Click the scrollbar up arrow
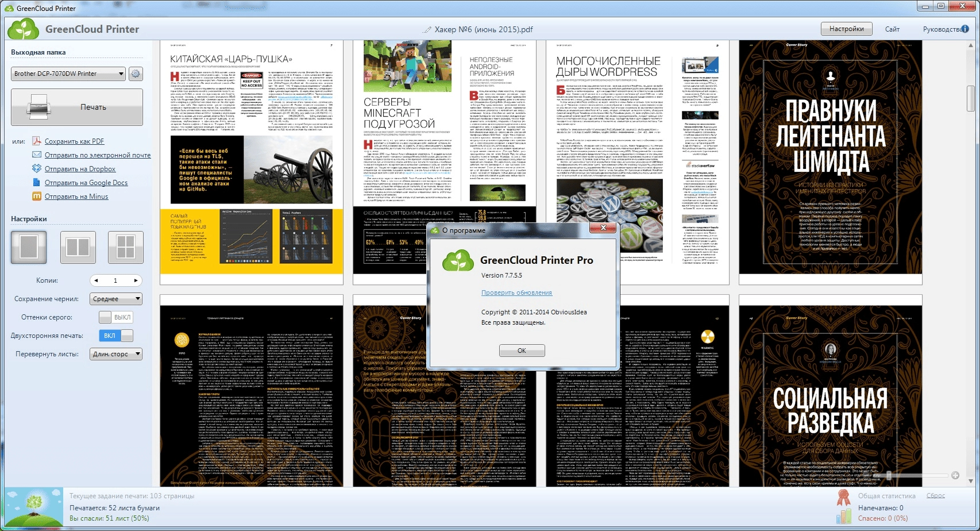 (x=971, y=44)
